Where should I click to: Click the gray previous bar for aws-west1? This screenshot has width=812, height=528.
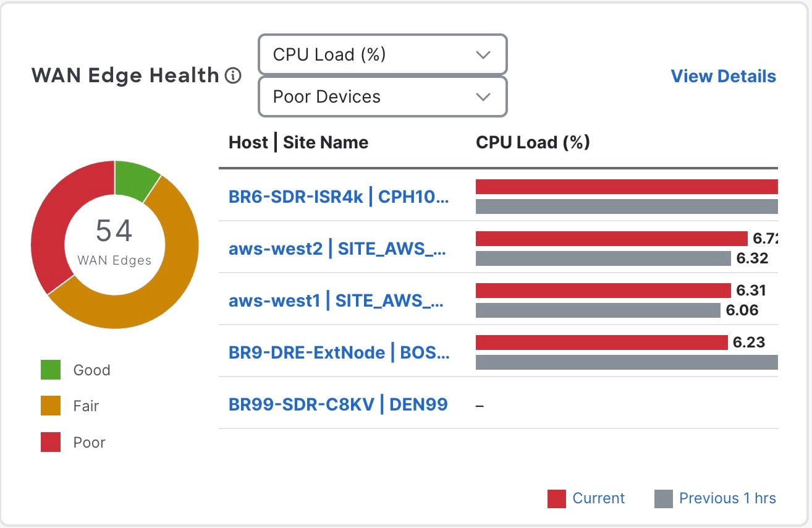click(x=598, y=310)
